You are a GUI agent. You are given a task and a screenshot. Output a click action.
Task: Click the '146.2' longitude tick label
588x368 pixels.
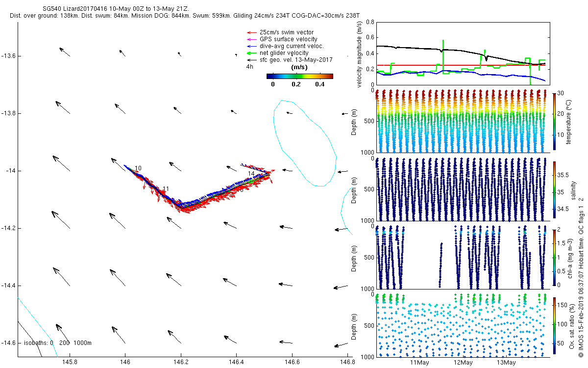pyautogui.click(x=181, y=362)
